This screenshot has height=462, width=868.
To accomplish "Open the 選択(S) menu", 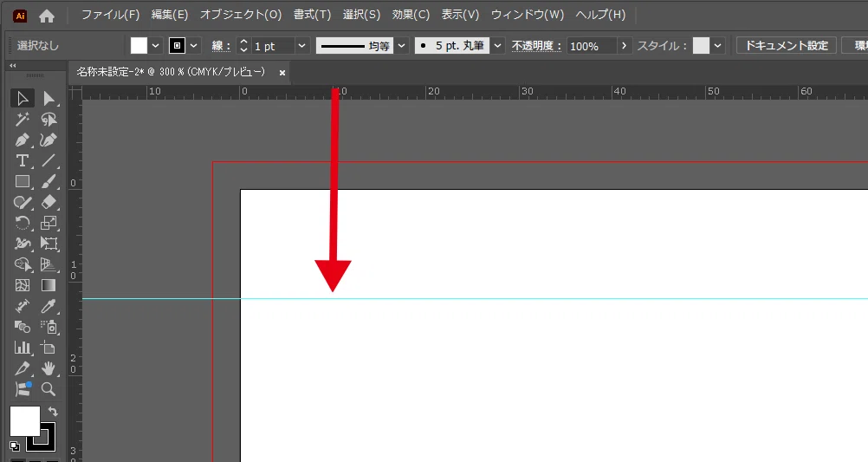I will (x=361, y=15).
